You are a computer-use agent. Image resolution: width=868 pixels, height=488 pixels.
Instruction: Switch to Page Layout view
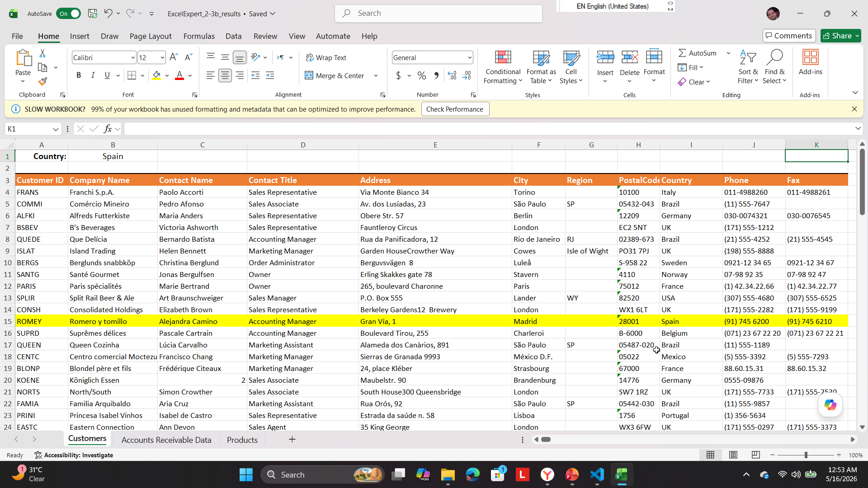pos(733,455)
